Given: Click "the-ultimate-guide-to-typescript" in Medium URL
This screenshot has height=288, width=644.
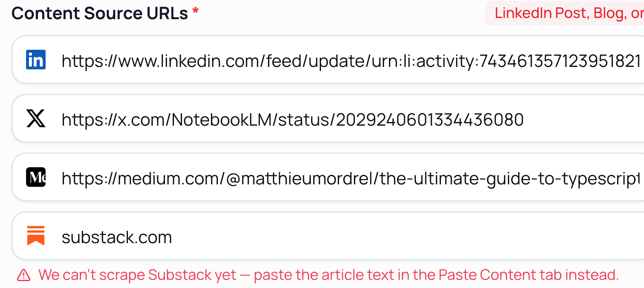Looking at the screenshot, I should (x=510, y=179).
